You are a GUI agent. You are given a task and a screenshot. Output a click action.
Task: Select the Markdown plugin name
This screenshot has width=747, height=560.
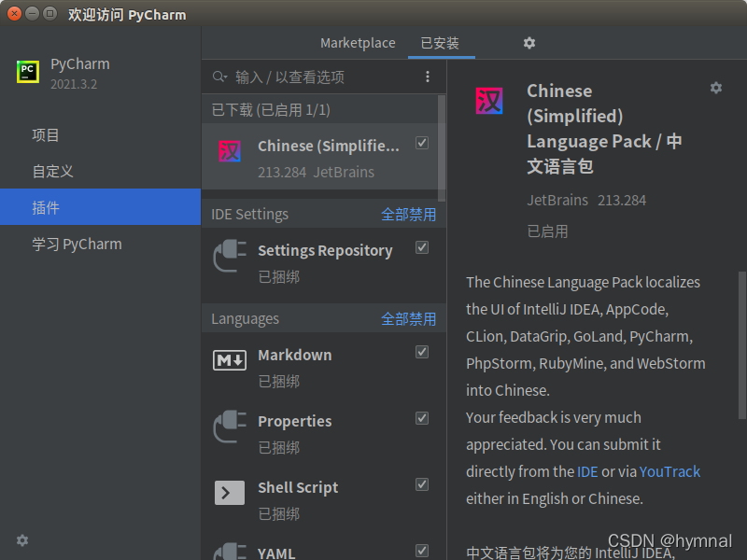[x=295, y=355]
